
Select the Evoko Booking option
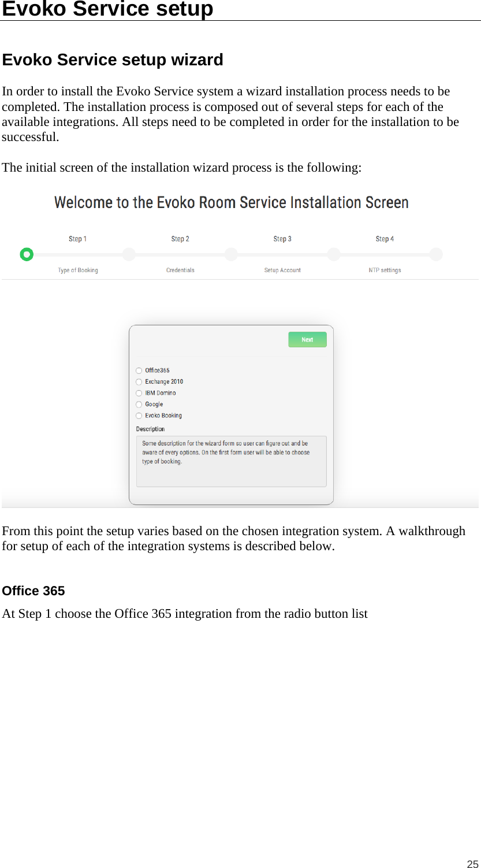pos(139,416)
